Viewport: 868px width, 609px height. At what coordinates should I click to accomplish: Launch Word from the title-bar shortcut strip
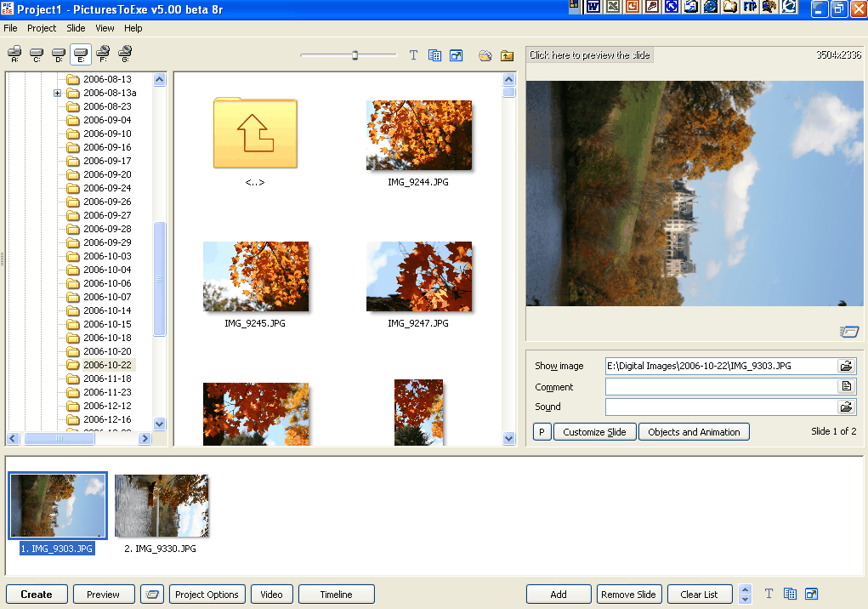pyautogui.click(x=593, y=7)
